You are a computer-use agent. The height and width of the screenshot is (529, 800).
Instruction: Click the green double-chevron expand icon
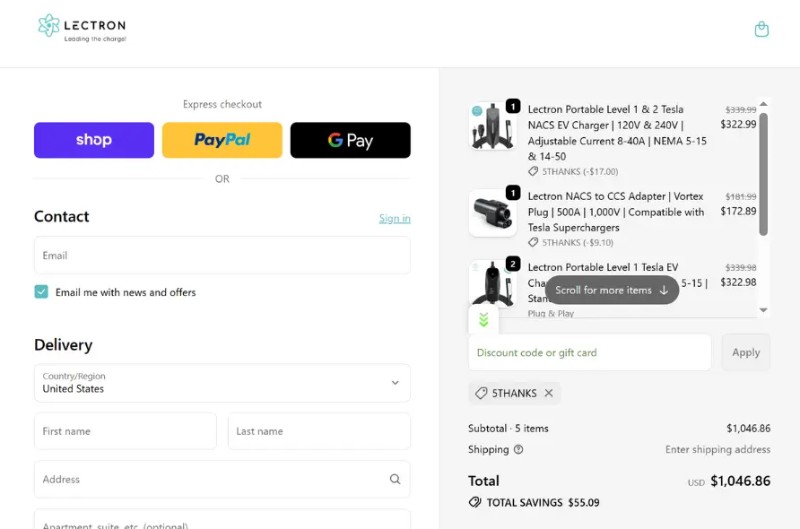click(483, 319)
